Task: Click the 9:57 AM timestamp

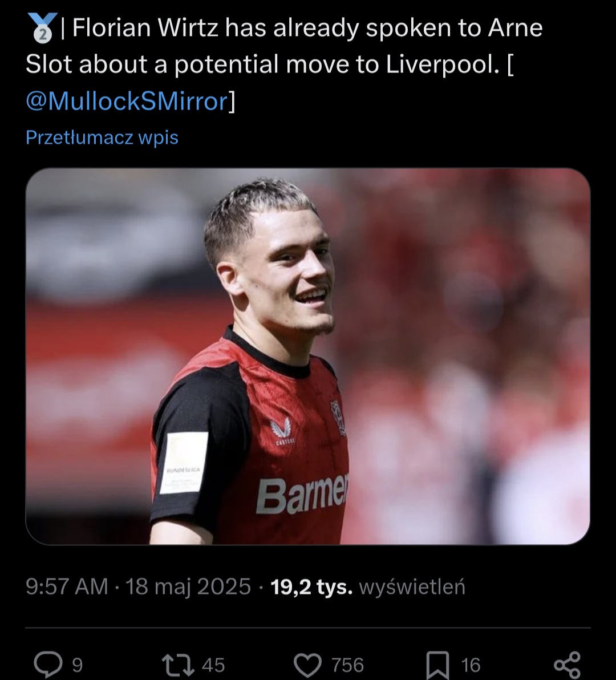Action: [67, 586]
